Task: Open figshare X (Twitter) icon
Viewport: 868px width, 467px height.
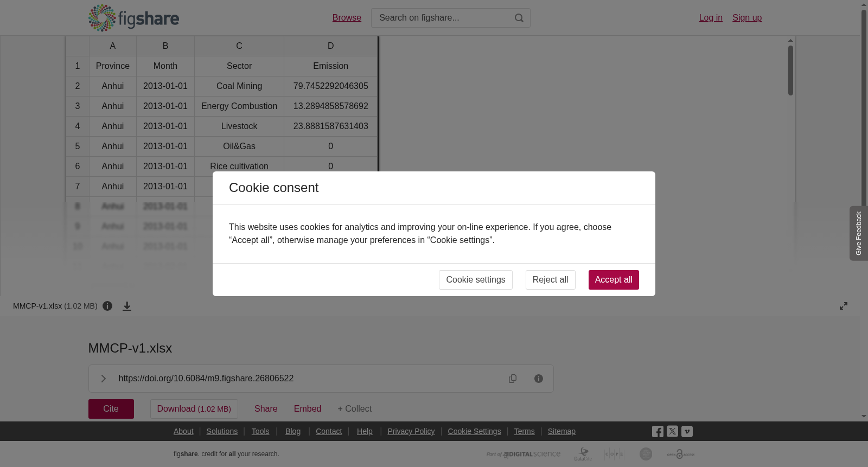Action: pyautogui.click(x=672, y=432)
